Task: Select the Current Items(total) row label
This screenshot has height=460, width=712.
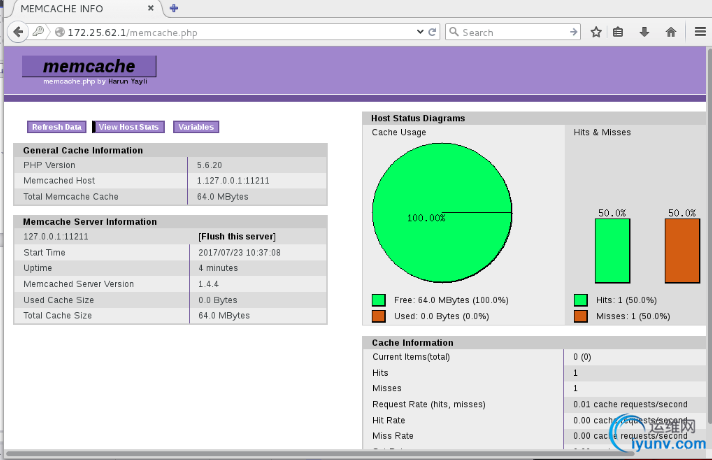Action: [411, 357]
